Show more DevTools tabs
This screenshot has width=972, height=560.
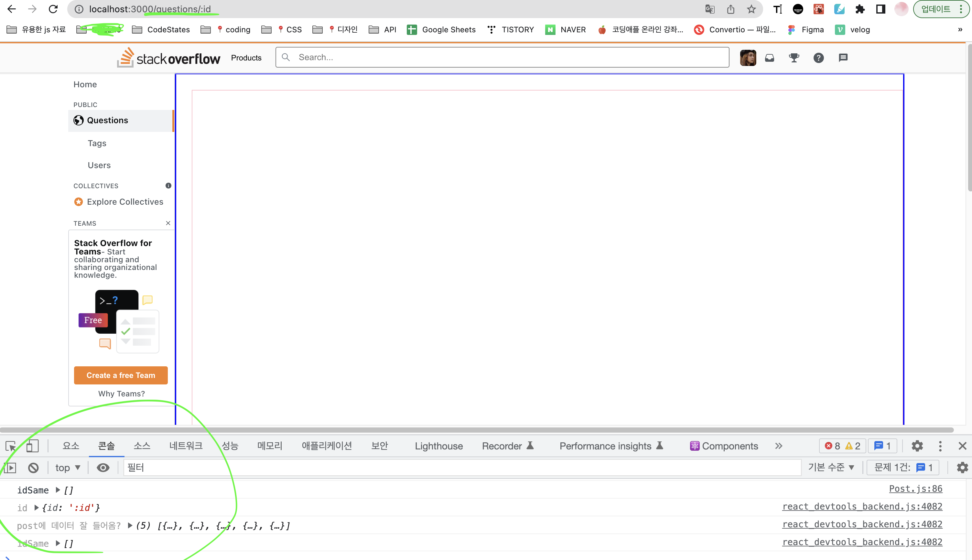click(x=779, y=446)
